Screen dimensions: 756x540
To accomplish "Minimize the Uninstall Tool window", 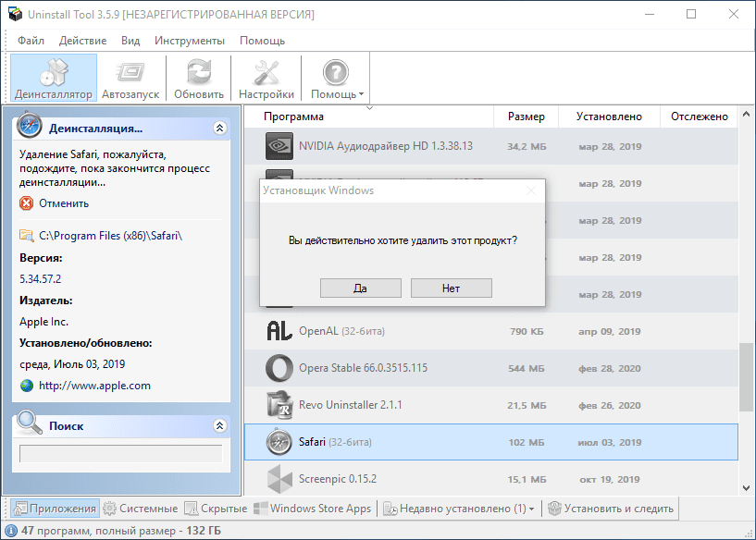I will click(650, 14).
